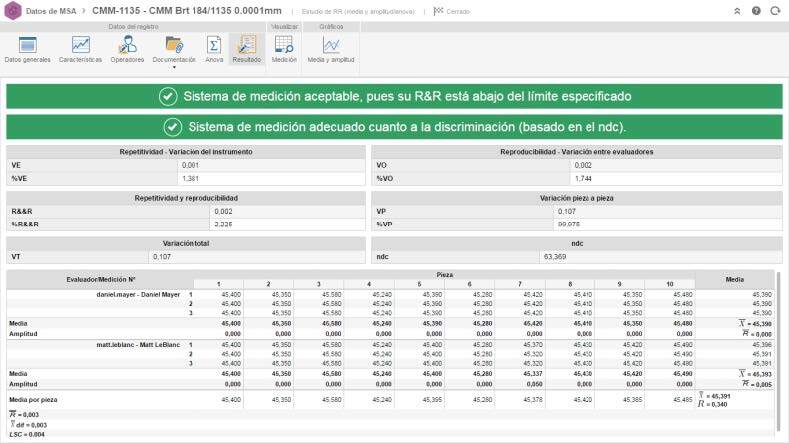Click the Datos del registro group label
This screenshot has height=443, width=789.
tap(131, 27)
